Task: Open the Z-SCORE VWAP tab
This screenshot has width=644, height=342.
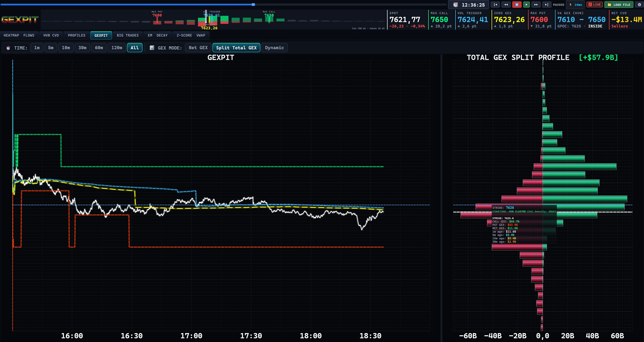Action: [x=191, y=36]
